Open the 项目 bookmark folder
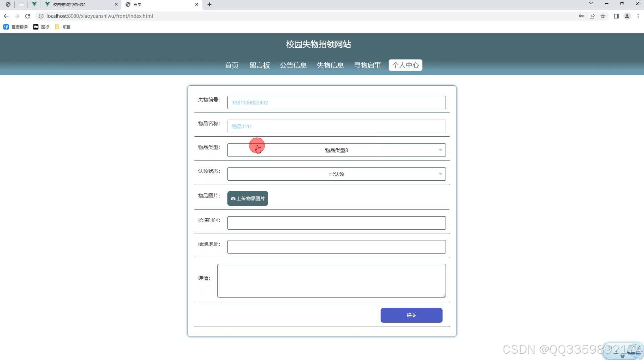This screenshot has width=644, height=360. [x=63, y=27]
